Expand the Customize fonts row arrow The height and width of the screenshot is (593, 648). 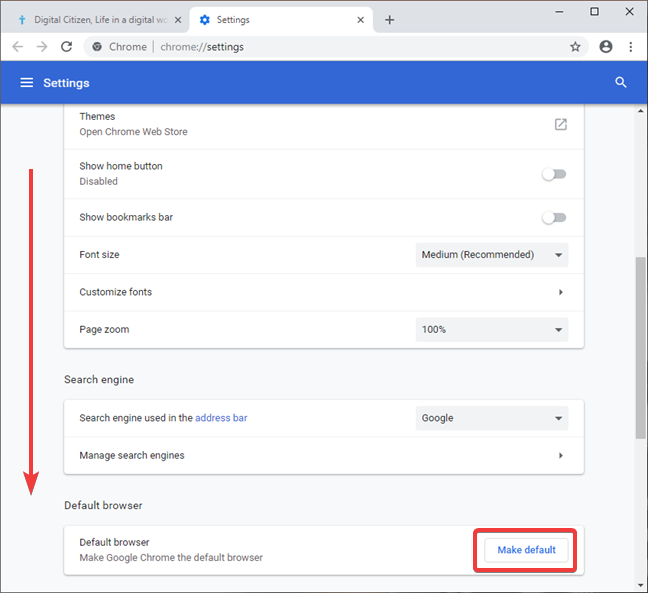coord(561,292)
